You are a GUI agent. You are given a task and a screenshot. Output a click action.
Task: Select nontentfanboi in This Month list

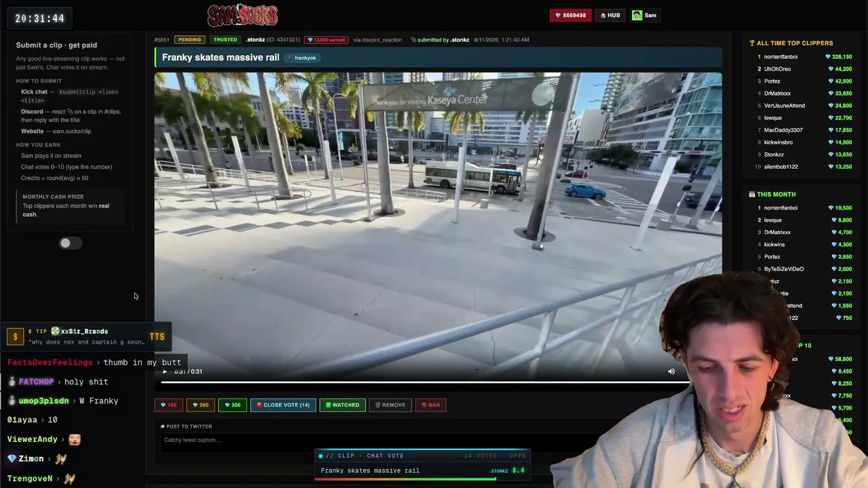(x=781, y=208)
